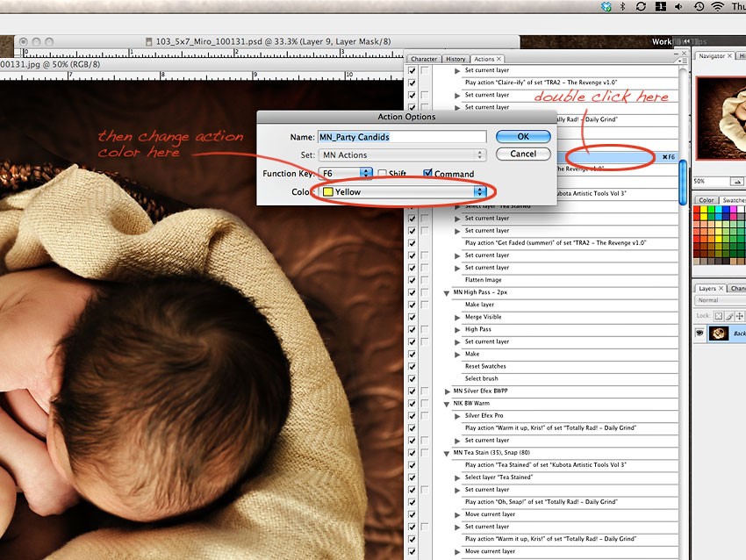Pick the cyan swatch in the top row
The height and width of the screenshot is (560, 746).
pos(719,210)
